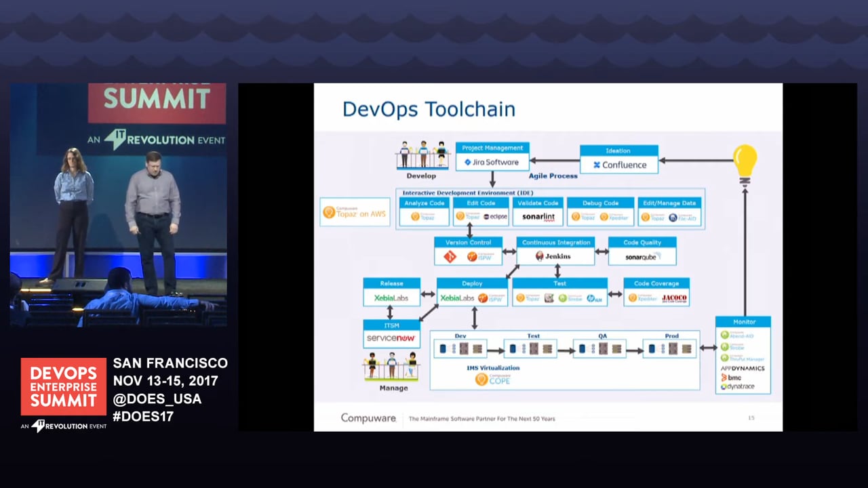Click the Continuous Integration header
The width and height of the screenshot is (868, 488).
click(x=556, y=242)
